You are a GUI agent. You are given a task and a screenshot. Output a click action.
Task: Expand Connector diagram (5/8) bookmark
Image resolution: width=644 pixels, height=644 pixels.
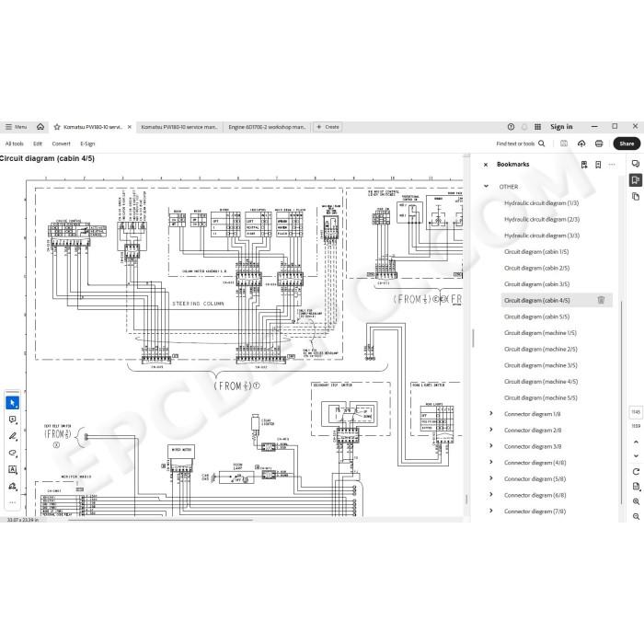pyautogui.click(x=491, y=478)
